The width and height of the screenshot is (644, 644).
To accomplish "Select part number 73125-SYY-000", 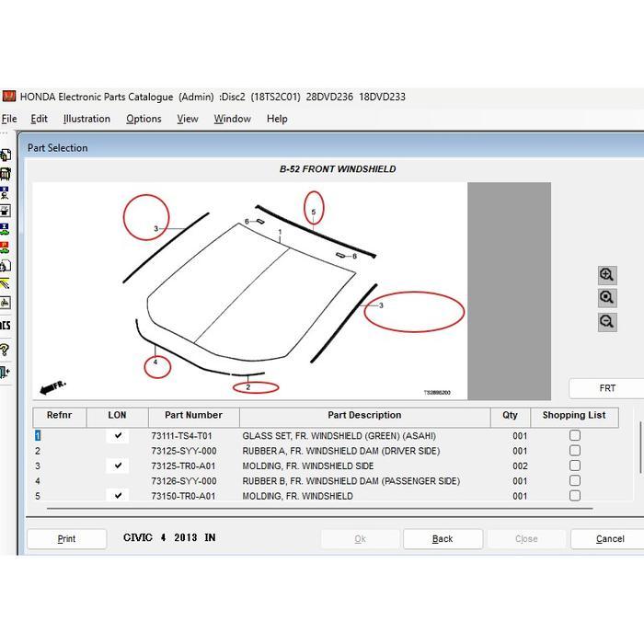I will point(184,451).
